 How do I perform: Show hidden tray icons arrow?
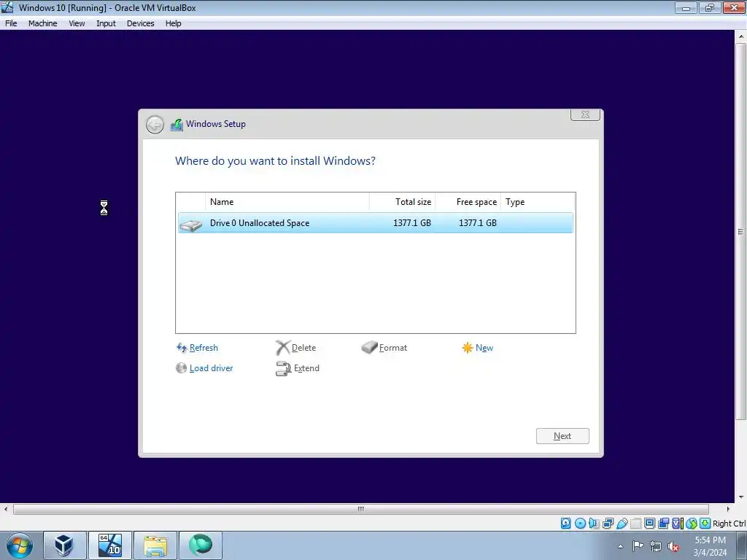620,546
